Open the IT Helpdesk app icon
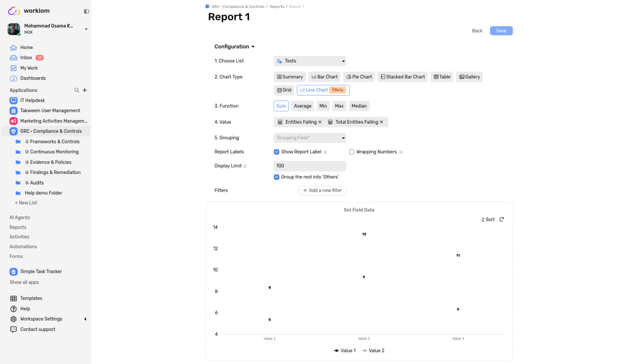The image size is (628, 364). click(x=13, y=100)
